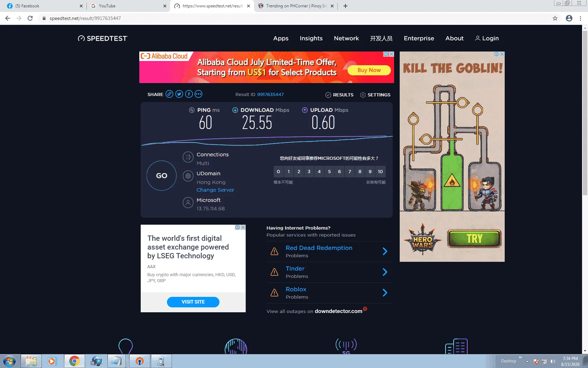588x368 pixels.
Task: Open the Enterprise menu
Action: click(x=419, y=39)
